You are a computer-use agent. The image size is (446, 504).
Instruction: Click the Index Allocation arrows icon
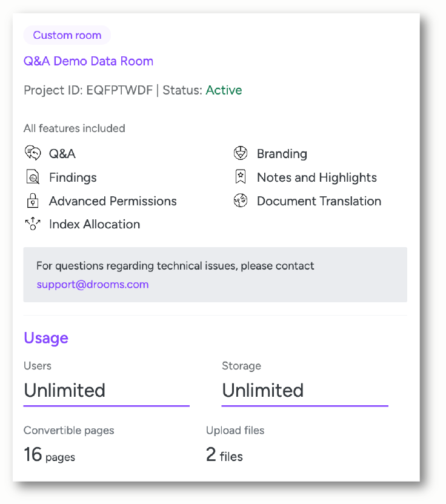click(33, 224)
